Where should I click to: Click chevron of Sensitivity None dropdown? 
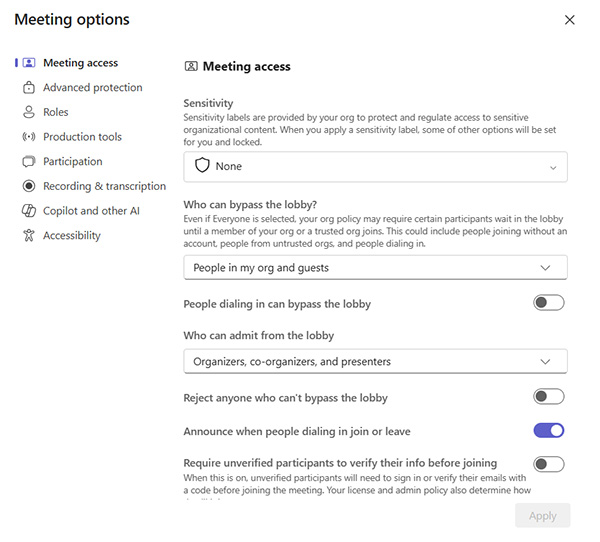click(553, 168)
